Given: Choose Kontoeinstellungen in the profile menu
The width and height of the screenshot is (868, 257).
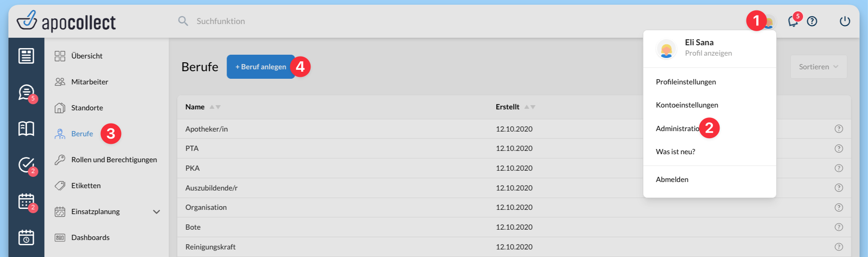Looking at the screenshot, I should (x=687, y=105).
